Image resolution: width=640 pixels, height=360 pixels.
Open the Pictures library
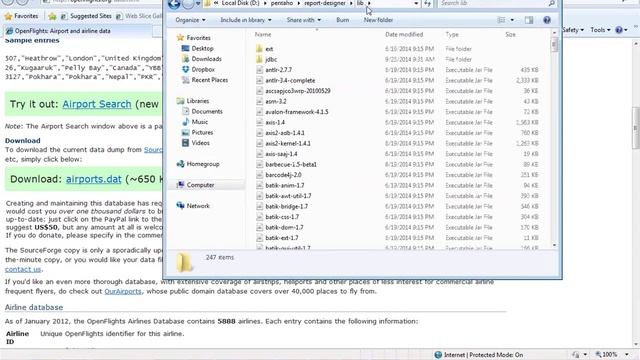pos(202,133)
